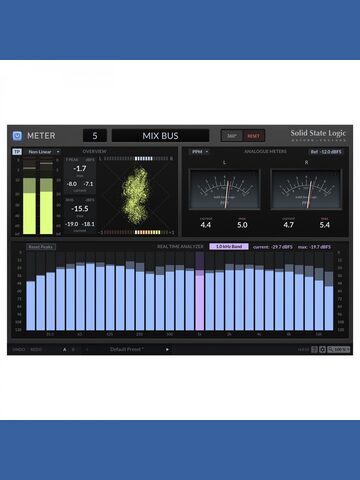Click the left meter 5.0 max value
This screenshot has width=360, height=480.
(242, 225)
